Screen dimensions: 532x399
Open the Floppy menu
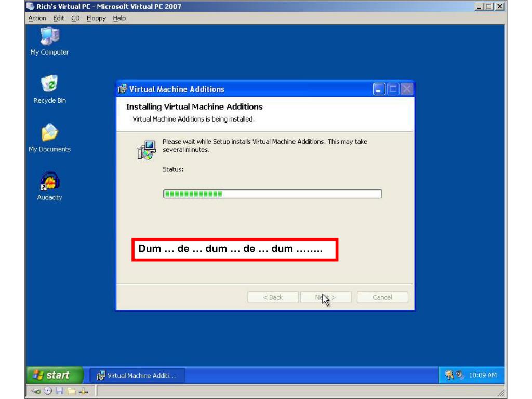(x=96, y=18)
